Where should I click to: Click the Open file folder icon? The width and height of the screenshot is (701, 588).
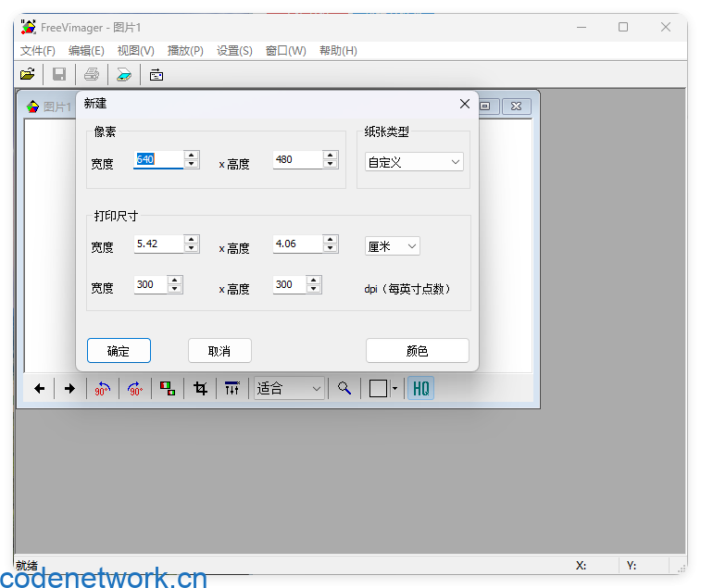click(28, 74)
